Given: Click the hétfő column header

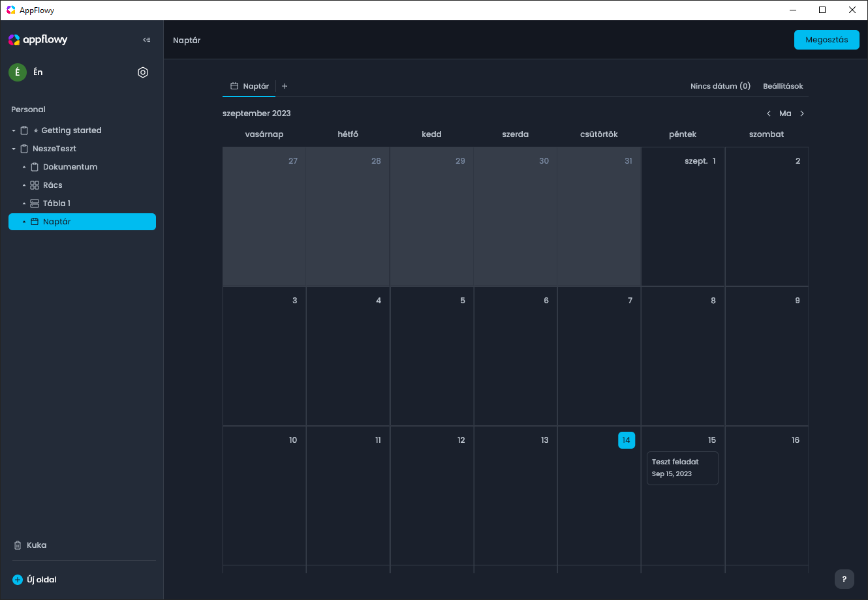Looking at the screenshot, I should (x=348, y=134).
